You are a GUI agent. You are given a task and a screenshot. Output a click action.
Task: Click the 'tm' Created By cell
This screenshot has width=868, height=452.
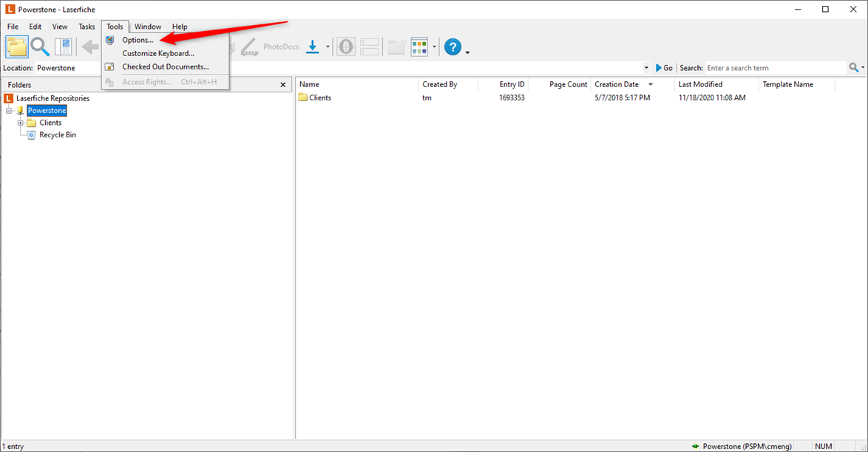tap(427, 97)
